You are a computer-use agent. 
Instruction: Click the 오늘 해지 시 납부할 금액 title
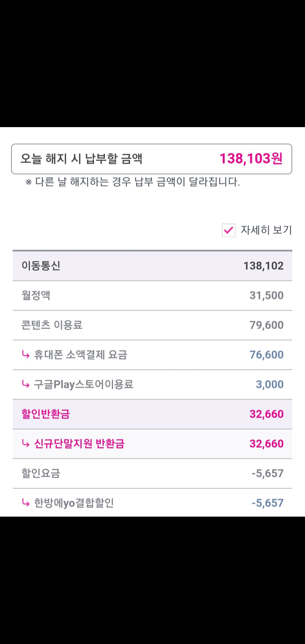pyautogui.click(x=81, y=159)
